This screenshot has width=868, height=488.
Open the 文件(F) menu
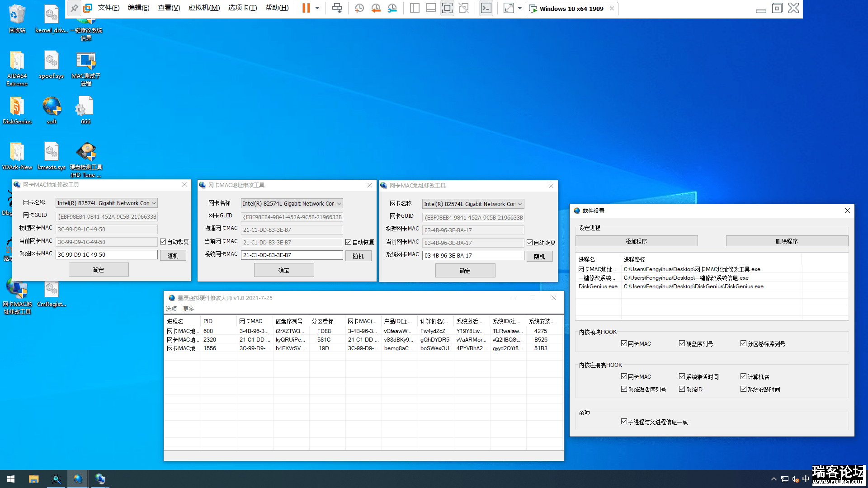(108, 8)
